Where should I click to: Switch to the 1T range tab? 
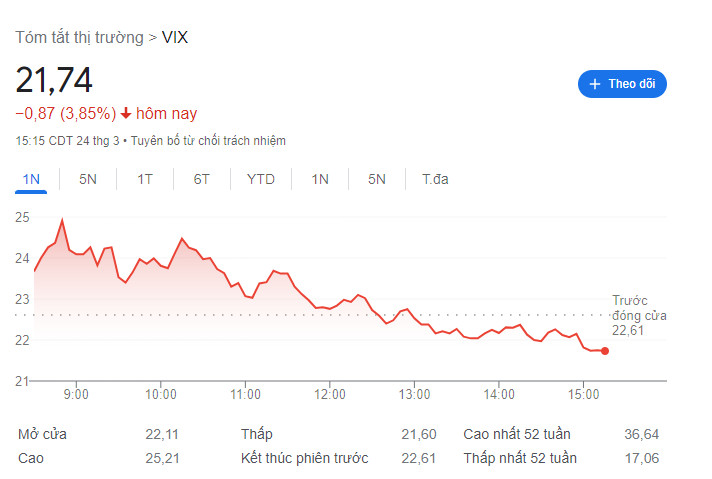[x=145, y=179]
